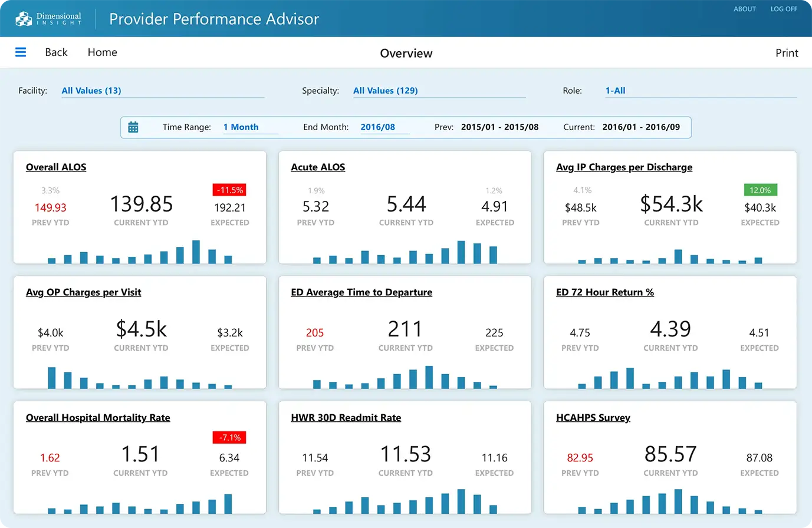812x528 pixels.
Task: Click the green 12.0% badge on Avg IP Charges
Action: [x=760, y=190]
